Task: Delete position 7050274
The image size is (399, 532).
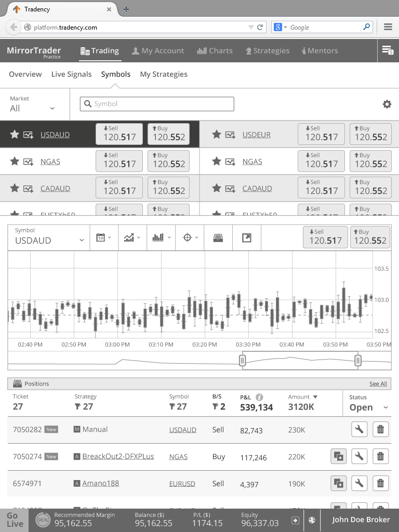Action: [x=381, y=456]
